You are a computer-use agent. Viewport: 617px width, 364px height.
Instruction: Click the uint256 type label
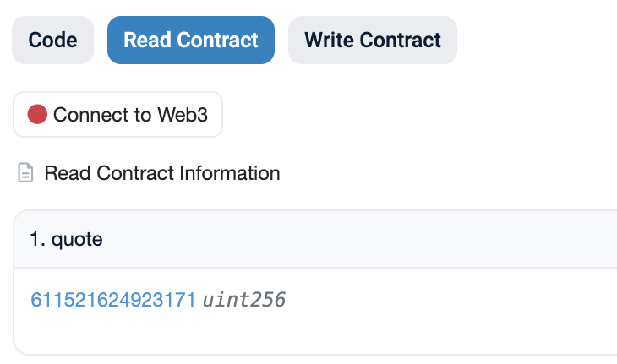(243, 300)
